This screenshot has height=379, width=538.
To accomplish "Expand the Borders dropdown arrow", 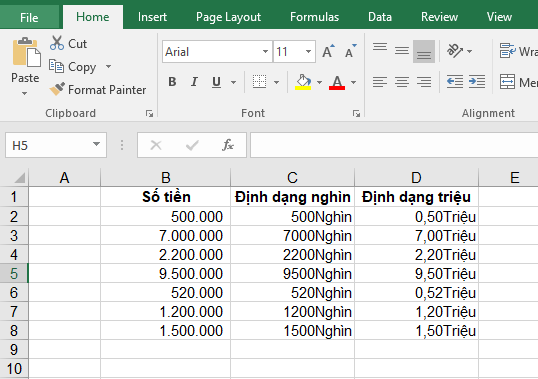I will pos(276,82).
